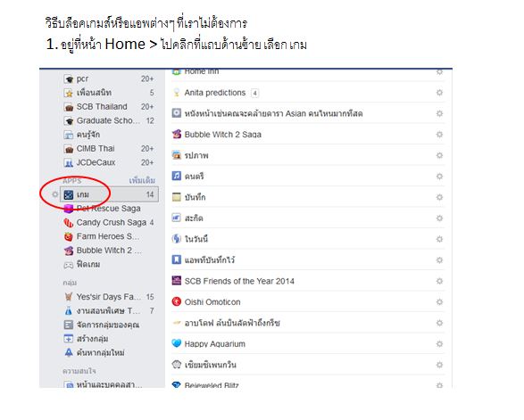
Task: Open gear settings next to Anita predictions
Action: coord(439,93)
